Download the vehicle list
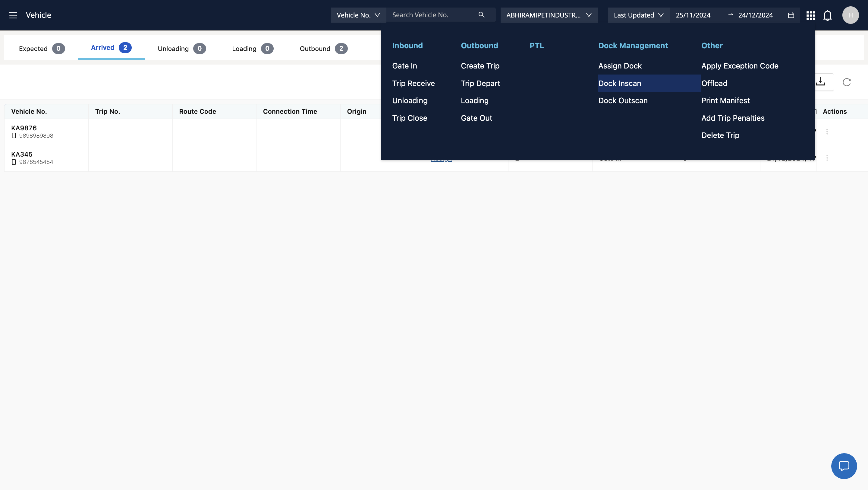 click(820, 81)
